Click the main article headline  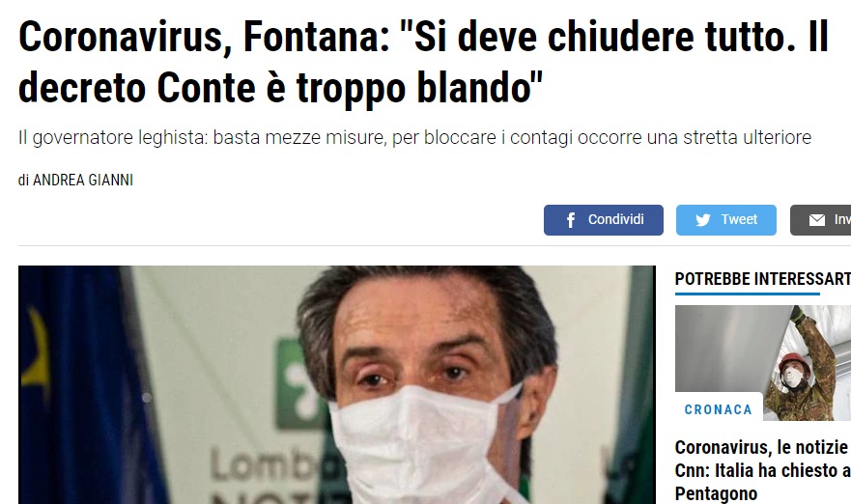(x=423, y=63)
